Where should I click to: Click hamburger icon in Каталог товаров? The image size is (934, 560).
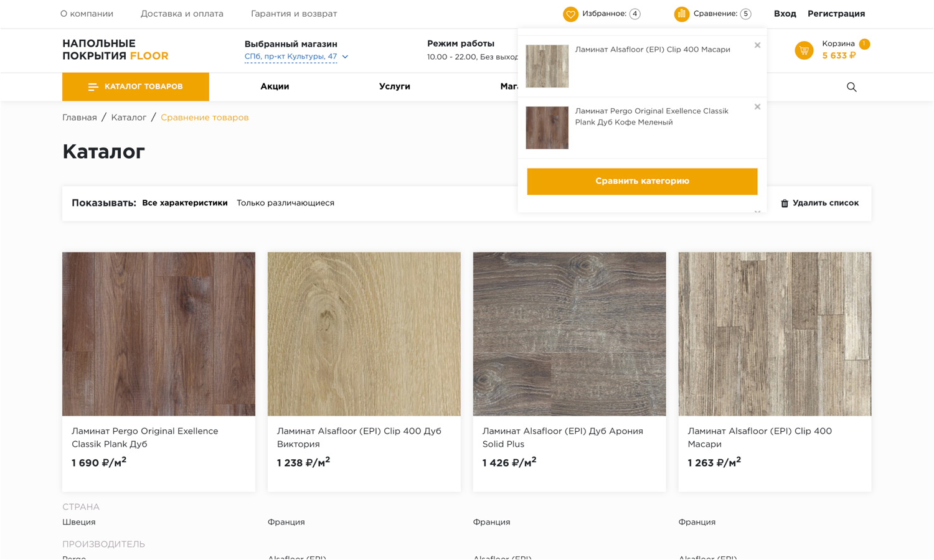pyautogui.click(x=93, y=87)
